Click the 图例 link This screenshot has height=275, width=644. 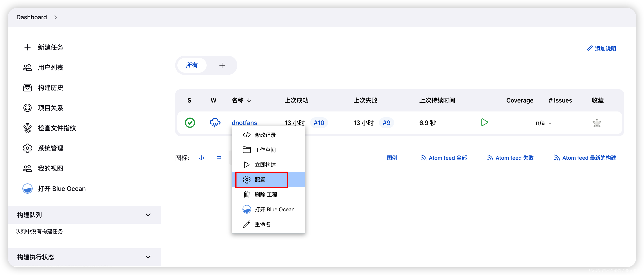pyautogui.click(x=392, y=158)
